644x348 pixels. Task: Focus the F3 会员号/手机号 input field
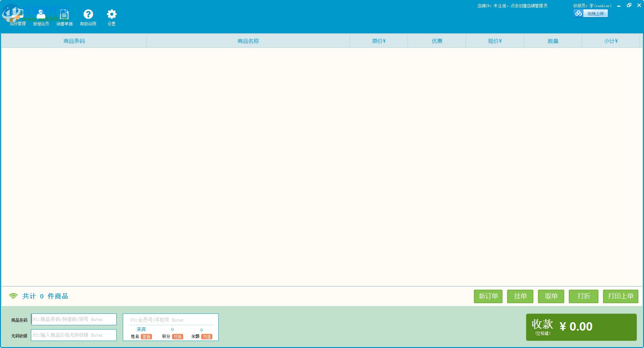171,320
